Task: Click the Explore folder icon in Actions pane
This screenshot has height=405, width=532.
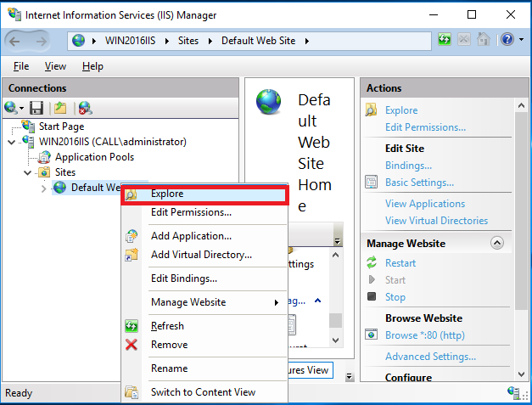Action: [371, 110]
